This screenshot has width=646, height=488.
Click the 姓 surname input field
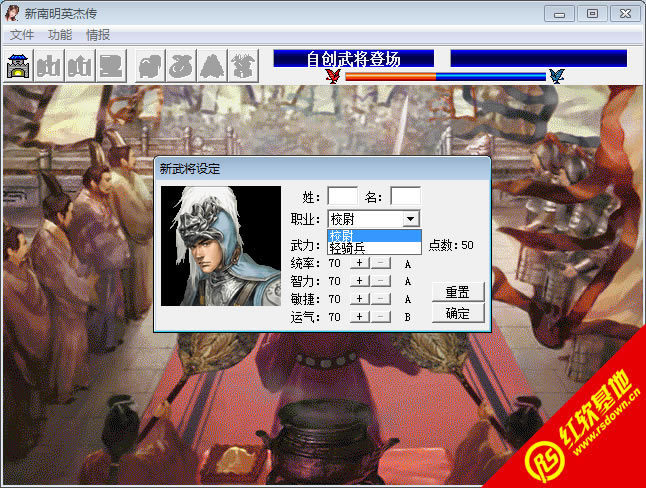(342, 197)
